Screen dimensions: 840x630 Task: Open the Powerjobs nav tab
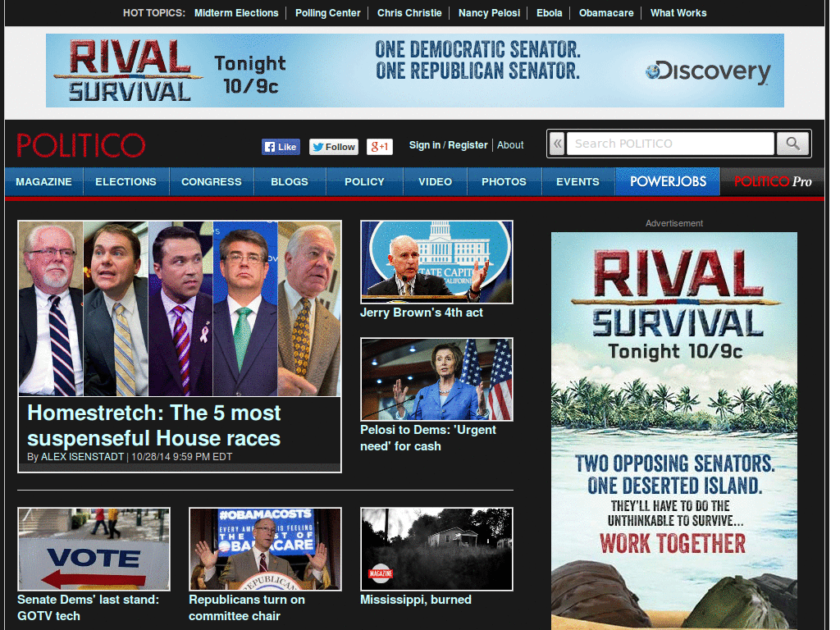[668, 181]
